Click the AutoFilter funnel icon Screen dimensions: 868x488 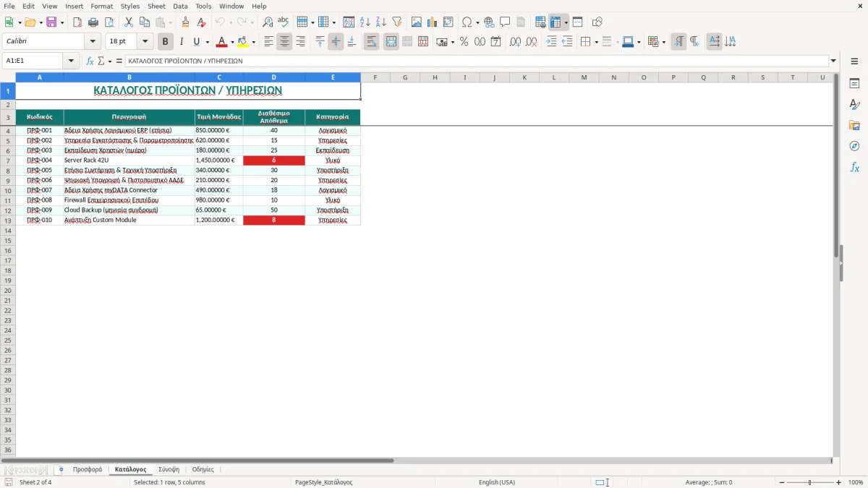pyautogui.click(x=397, y=22)
